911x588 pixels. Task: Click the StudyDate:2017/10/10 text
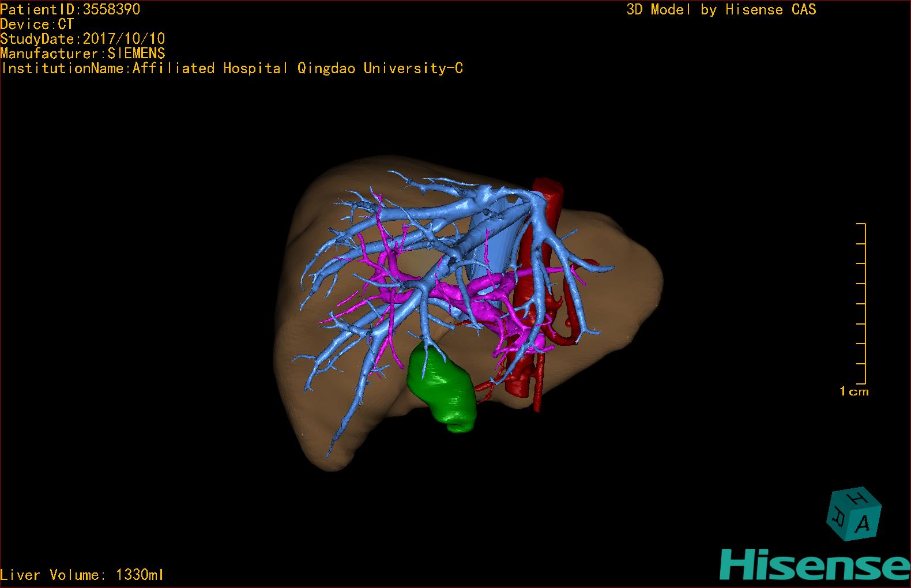coord(82,39)
